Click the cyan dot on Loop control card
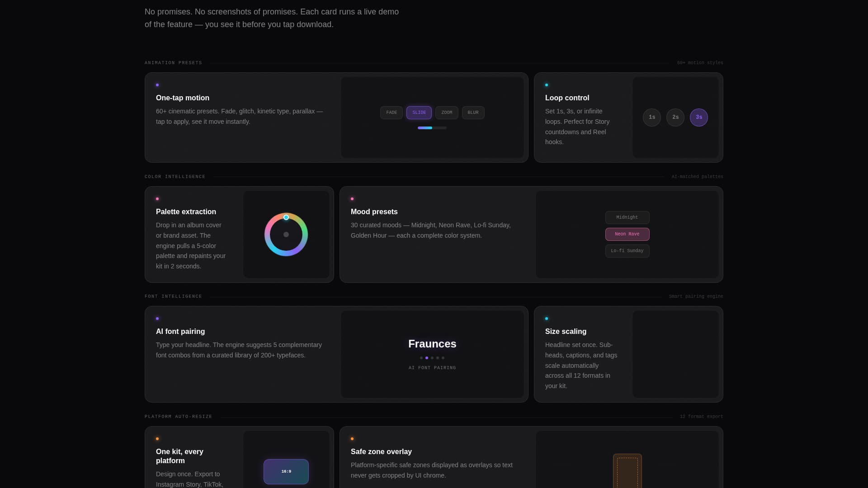The image size is (868, 488). pos(547,85)
